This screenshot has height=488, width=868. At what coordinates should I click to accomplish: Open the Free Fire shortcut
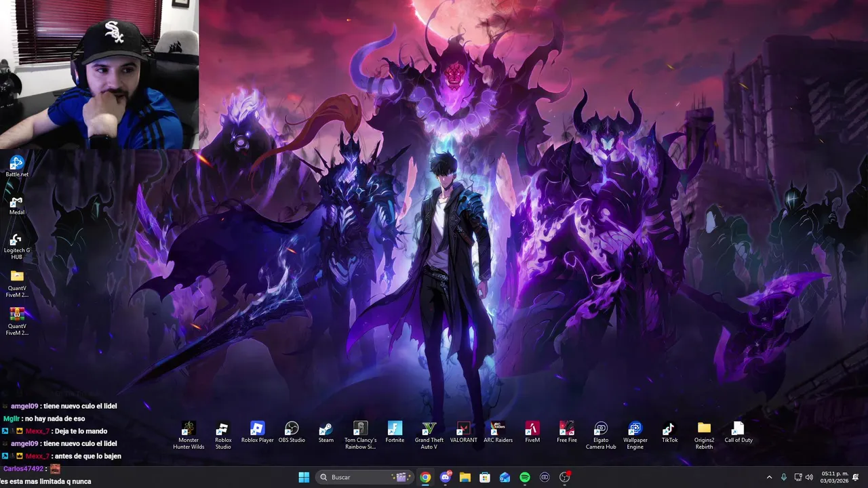pyautogui.click(x=566, y=432)
